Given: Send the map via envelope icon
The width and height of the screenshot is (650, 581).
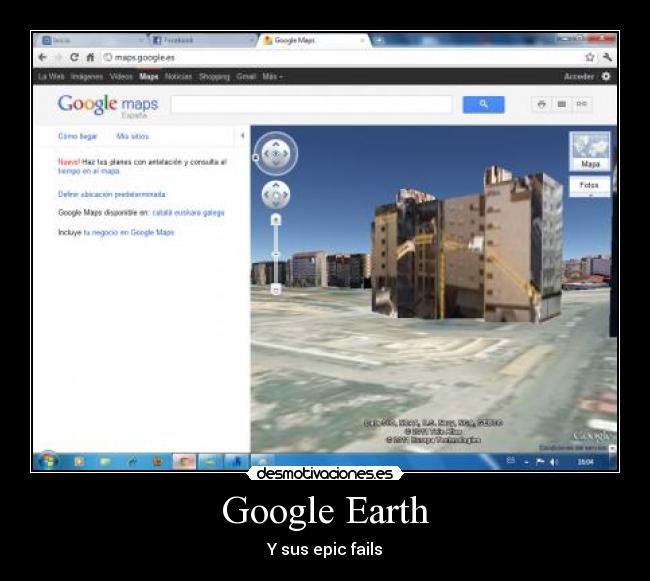Looking at the screenshot, I should [x=561, y=104].
